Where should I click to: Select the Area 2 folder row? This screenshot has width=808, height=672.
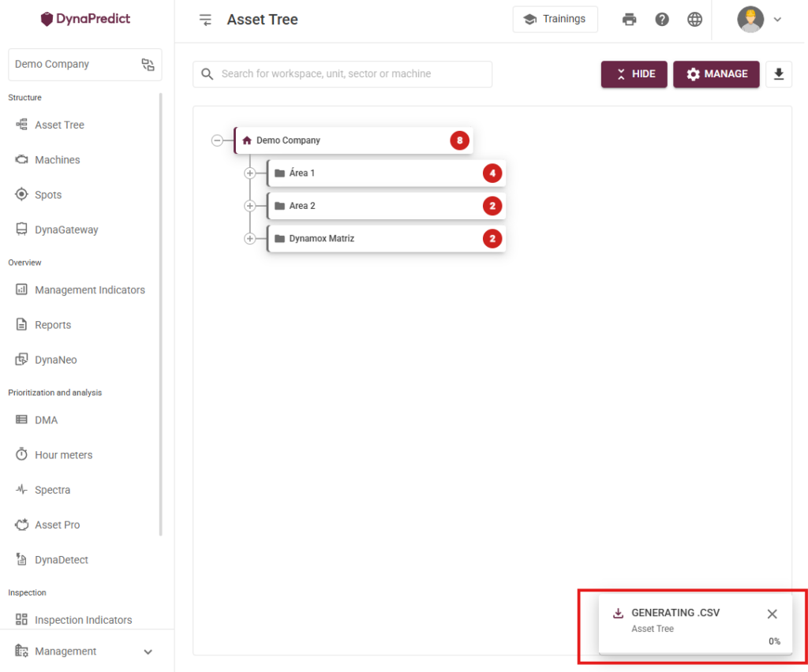[x=386, y=206]
